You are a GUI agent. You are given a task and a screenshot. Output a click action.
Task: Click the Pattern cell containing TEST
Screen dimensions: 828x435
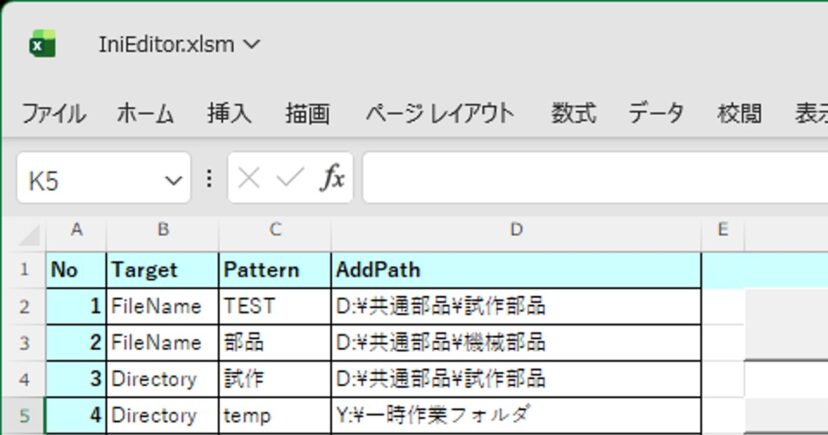(275, 306)
